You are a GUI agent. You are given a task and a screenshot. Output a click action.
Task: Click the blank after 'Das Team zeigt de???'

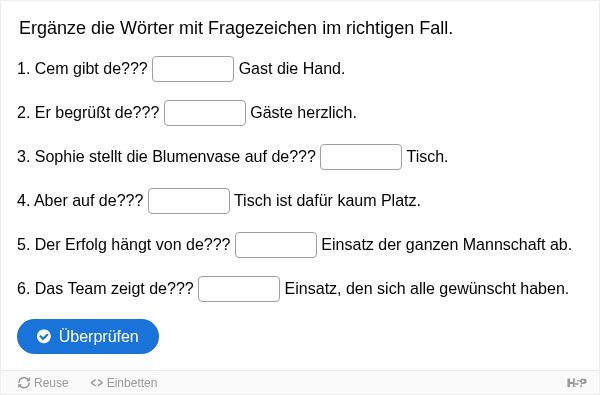[x=239, y=289]
